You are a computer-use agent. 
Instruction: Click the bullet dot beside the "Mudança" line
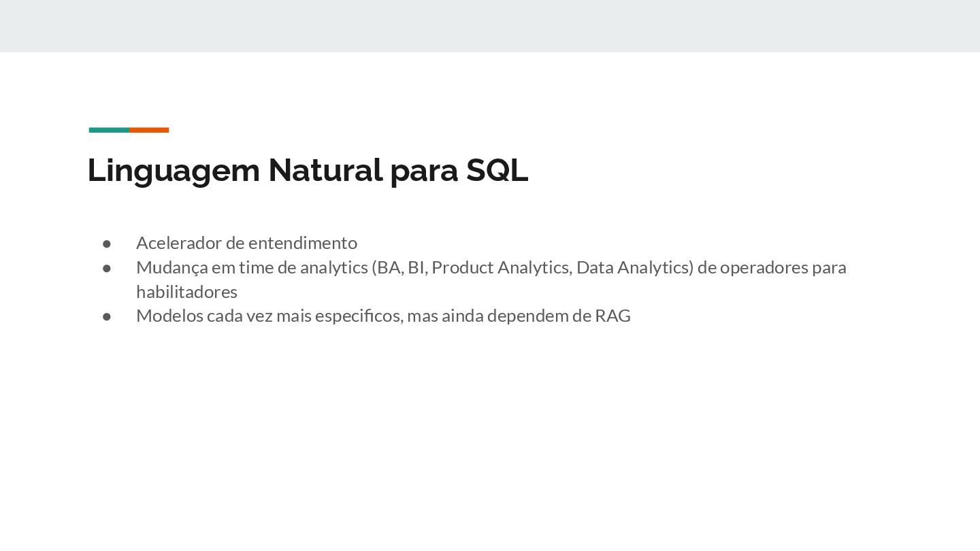(107, 268)
